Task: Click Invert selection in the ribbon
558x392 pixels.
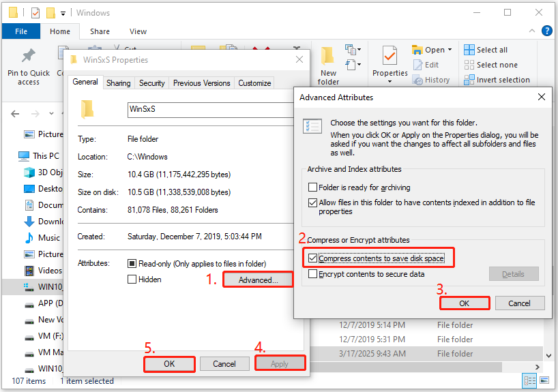Action: [496, 80]
